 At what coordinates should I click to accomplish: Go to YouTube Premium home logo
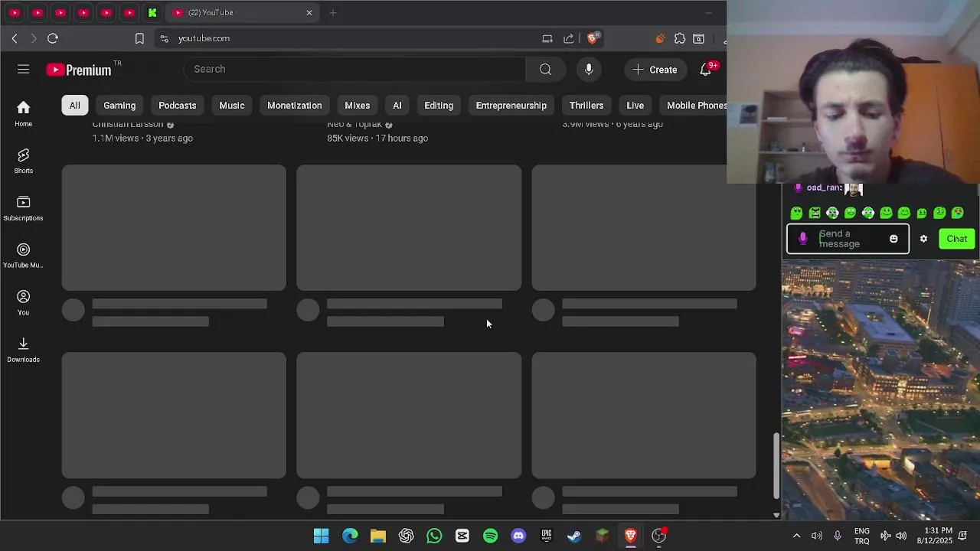point(79,70)
